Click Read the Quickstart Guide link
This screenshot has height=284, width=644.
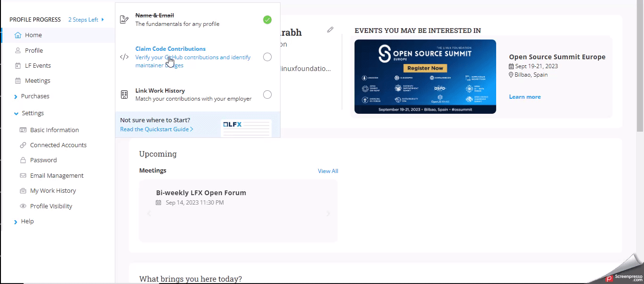pos(156,129)
